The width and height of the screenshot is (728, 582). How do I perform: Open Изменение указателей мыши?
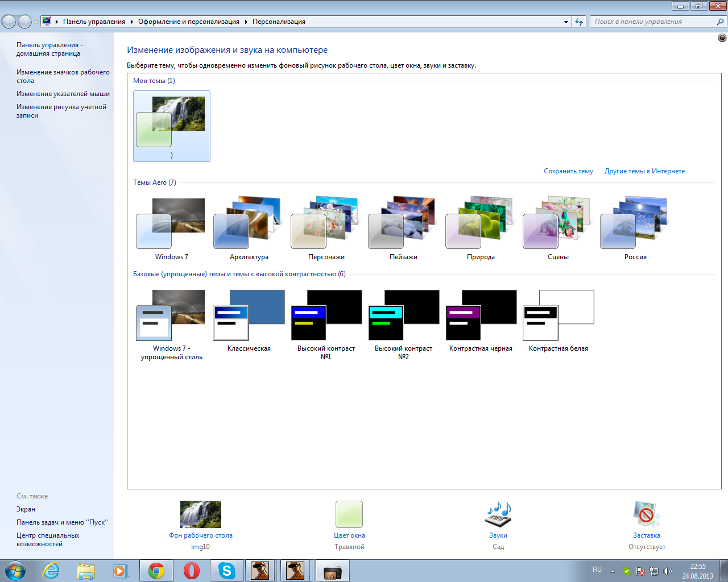(63, 94)
